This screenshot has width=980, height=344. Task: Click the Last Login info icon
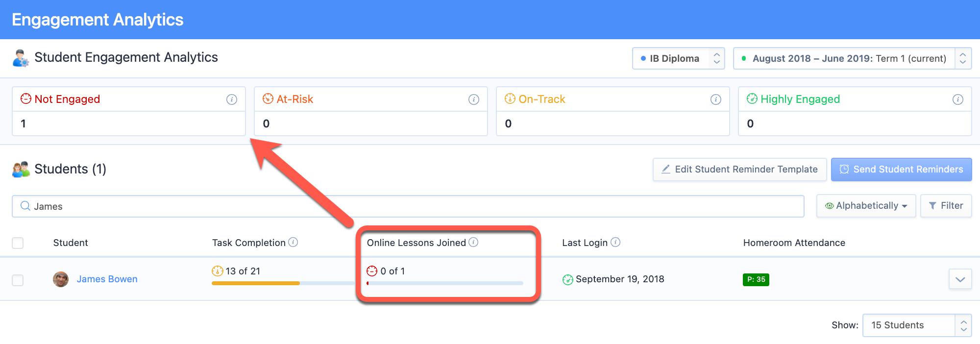tap(615, 242)
